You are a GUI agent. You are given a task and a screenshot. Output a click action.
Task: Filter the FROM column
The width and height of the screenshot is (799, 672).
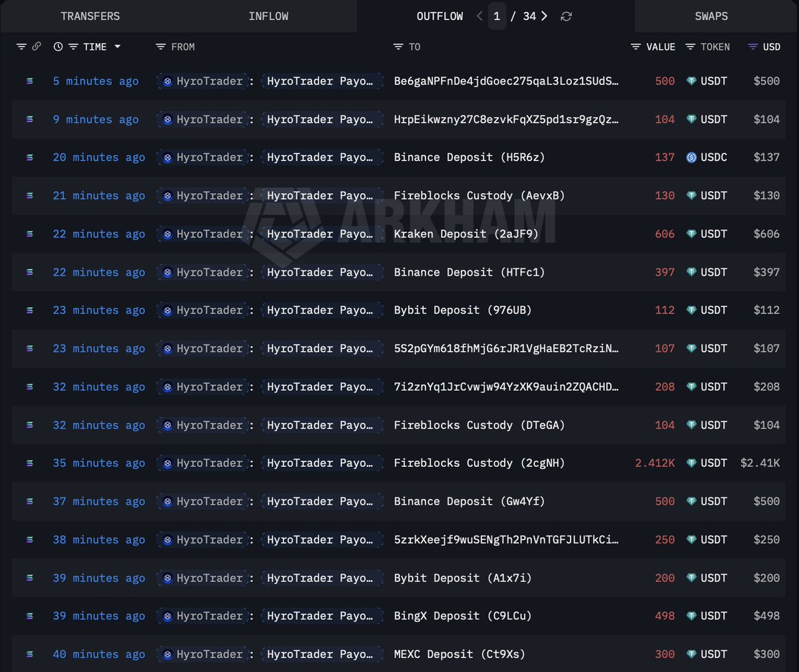tap(160, 47)
